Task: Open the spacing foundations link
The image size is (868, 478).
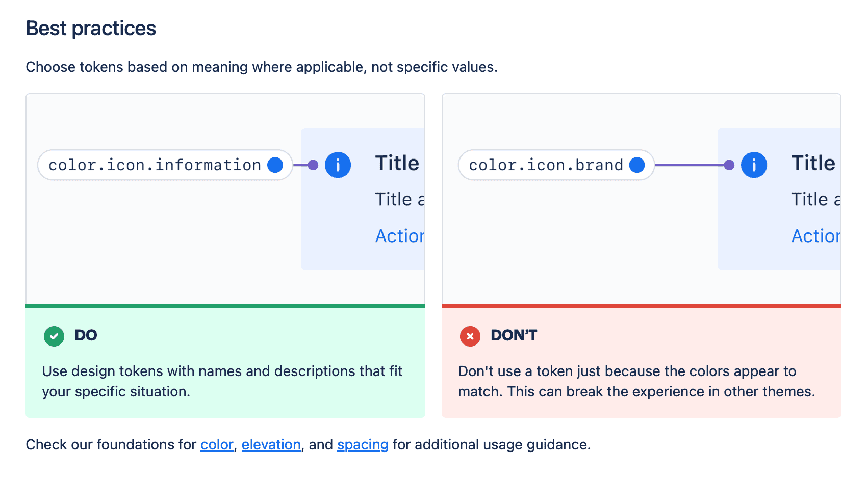Action: 363,445
